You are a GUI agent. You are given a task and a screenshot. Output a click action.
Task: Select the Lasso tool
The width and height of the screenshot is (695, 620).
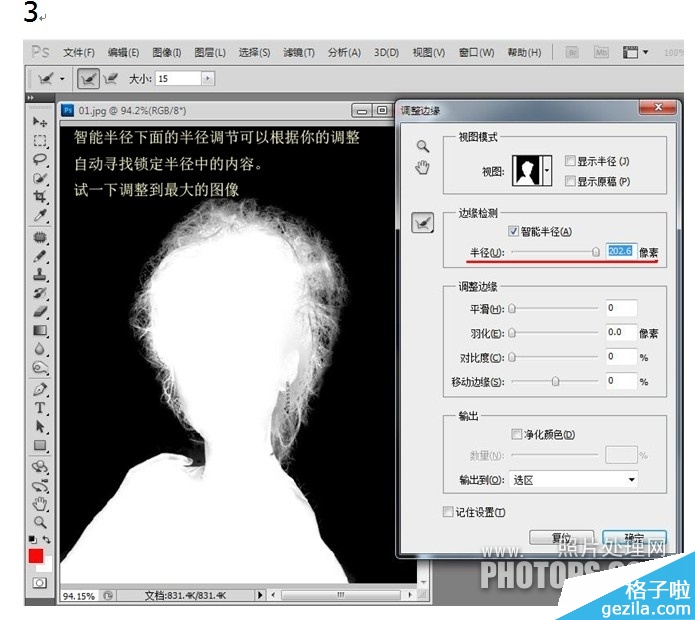point(40,160)
